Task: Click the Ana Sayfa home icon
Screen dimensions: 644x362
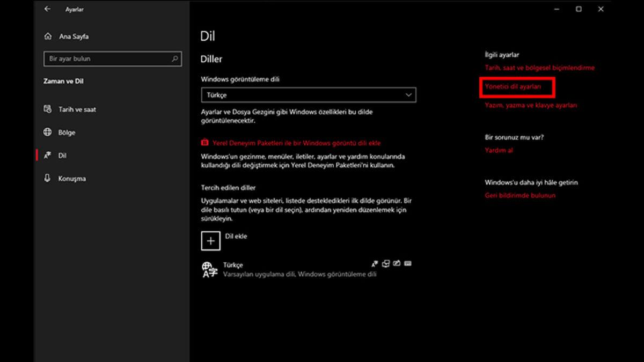Action: pos(49,36)
